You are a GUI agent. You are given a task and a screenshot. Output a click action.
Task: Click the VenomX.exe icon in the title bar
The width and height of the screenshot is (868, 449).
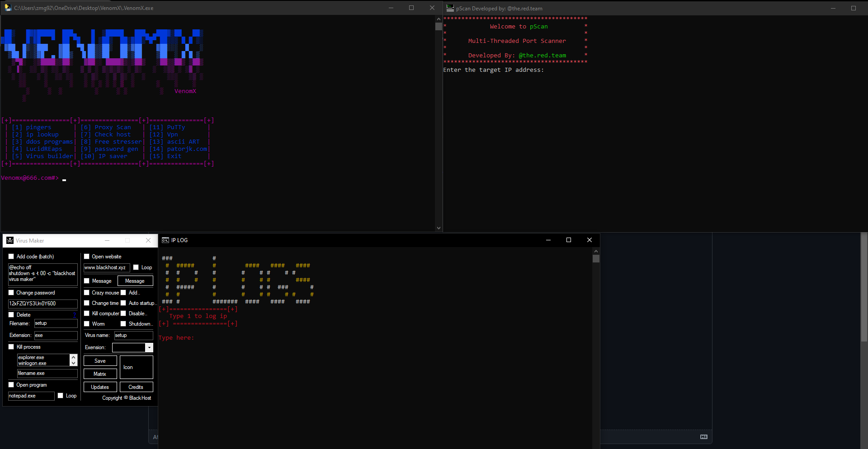[8, 8]
